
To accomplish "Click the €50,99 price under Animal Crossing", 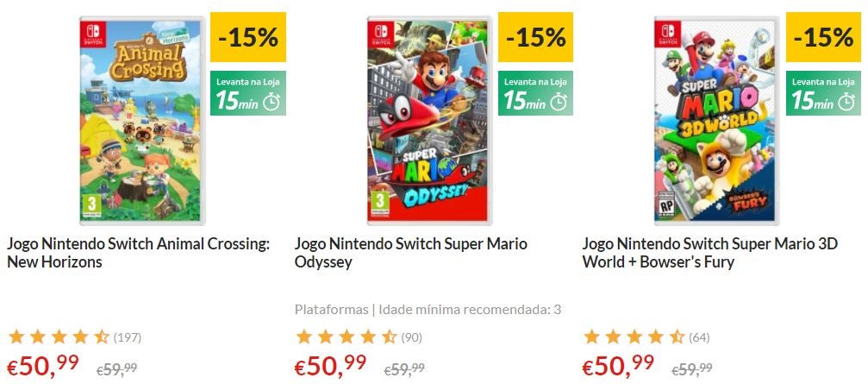I will pyautogui.click(x=42, y=366).
